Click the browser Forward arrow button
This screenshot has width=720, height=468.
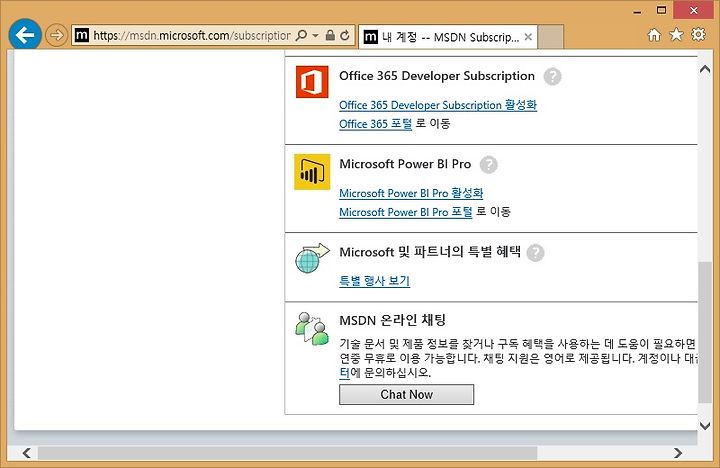point(56,35)
